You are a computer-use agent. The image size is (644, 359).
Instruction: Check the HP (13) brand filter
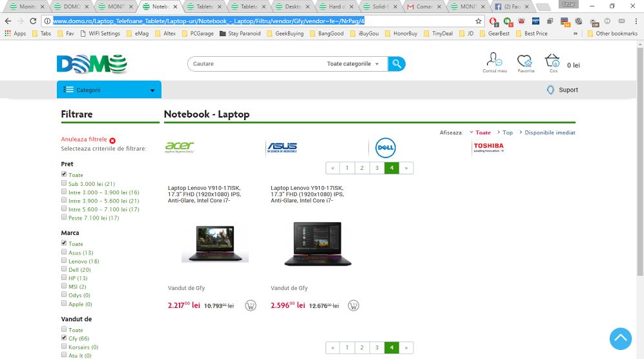click(x=64, y=277)
